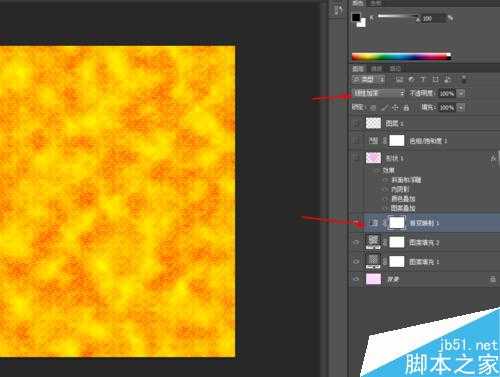Click the mask link icon on pattern fill 2
Image resolution: width=500 pixels, height=377 pixels.
point(385,242)
